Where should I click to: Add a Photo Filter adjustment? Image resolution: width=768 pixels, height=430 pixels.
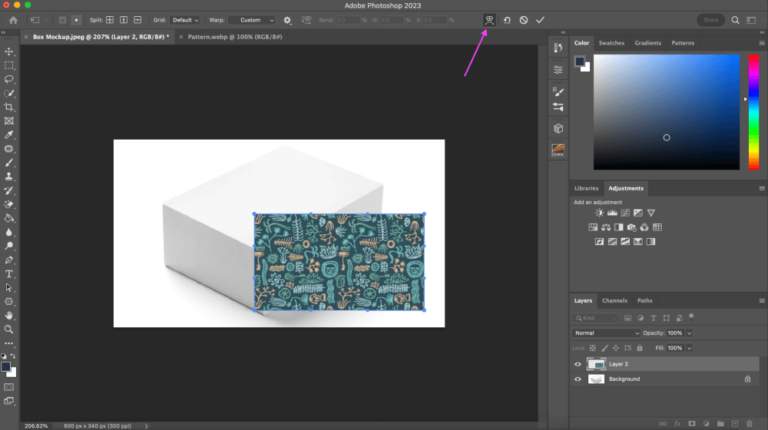click(x=631, y=227)
